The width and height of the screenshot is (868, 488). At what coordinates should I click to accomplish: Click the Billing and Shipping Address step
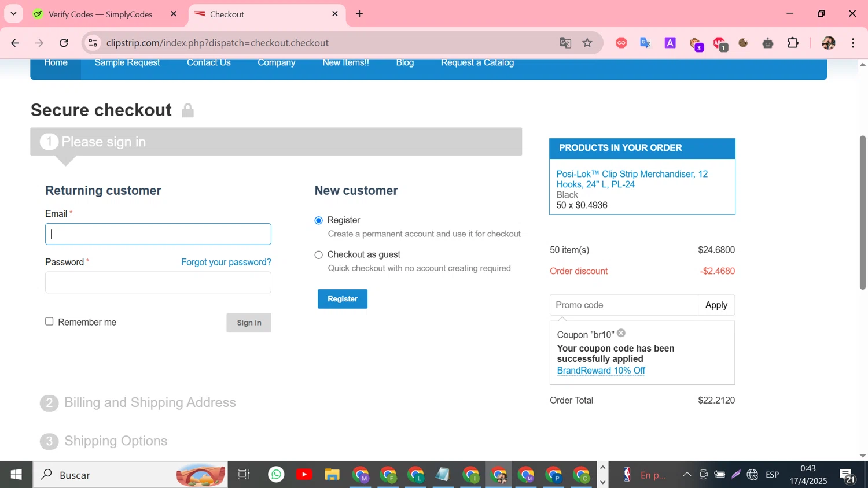click(x=150, y=402)
